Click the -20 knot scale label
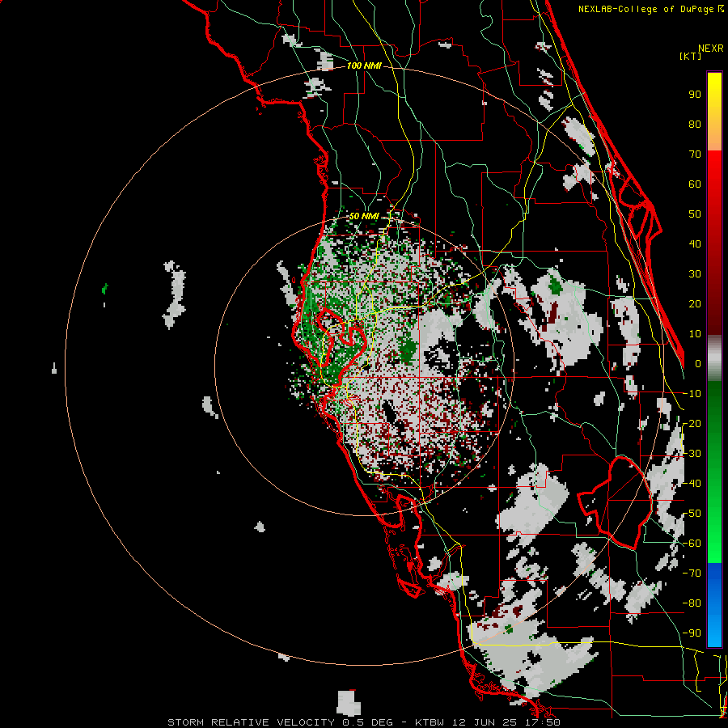This screenshot has width=728, height=728. 692,423
